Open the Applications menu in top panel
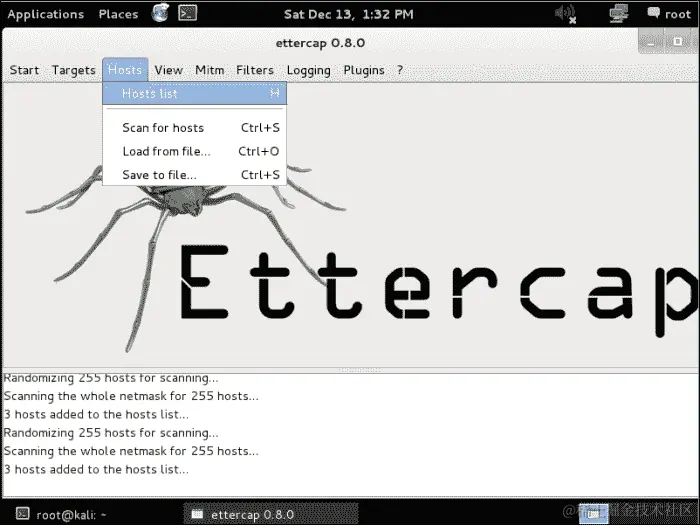 (x=46, y=14)
